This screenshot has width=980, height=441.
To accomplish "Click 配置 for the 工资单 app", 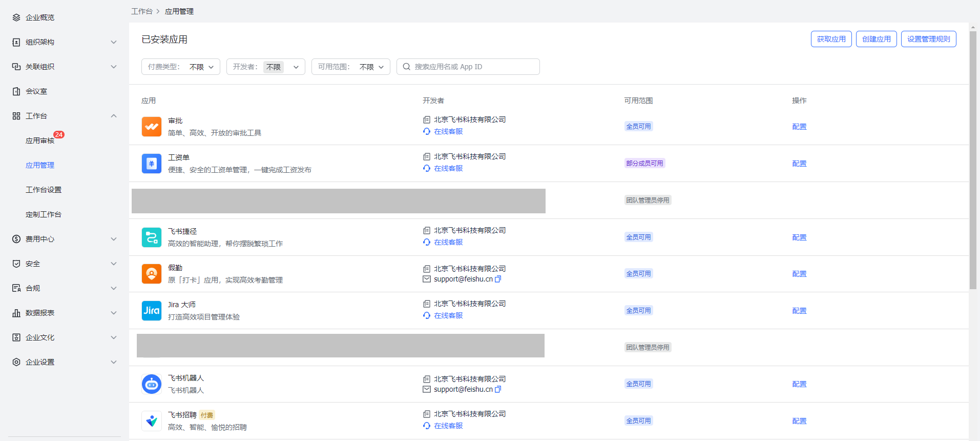I will click(x=799, y=164).
